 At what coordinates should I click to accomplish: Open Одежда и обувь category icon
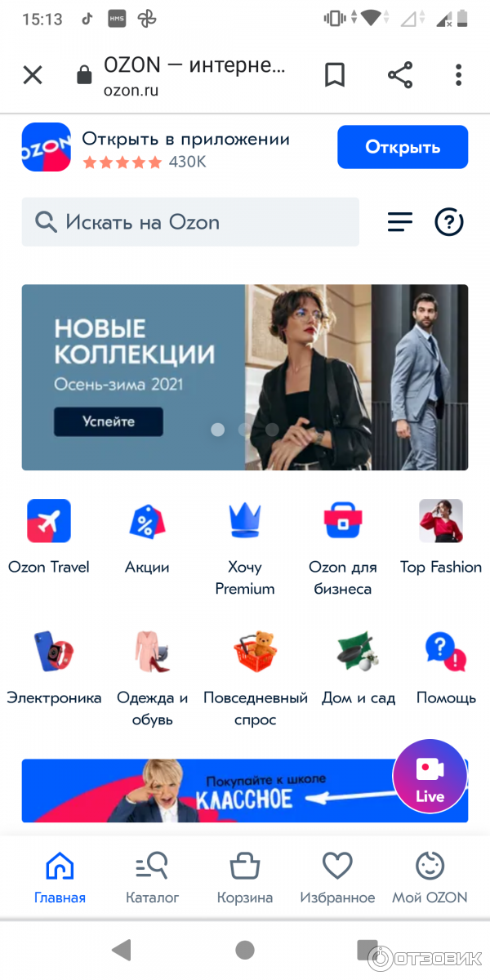152,651
